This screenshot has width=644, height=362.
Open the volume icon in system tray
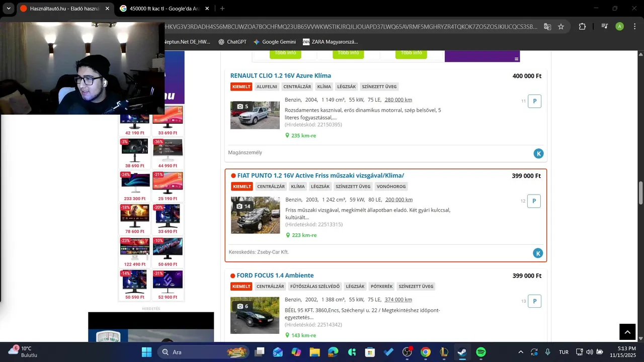click(590, 352)
